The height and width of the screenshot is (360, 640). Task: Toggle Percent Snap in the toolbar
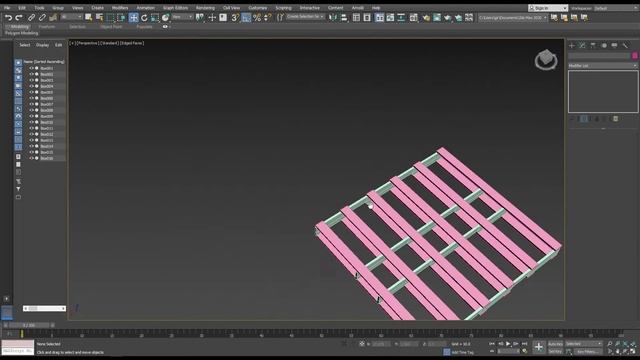(x=257, y=18)
